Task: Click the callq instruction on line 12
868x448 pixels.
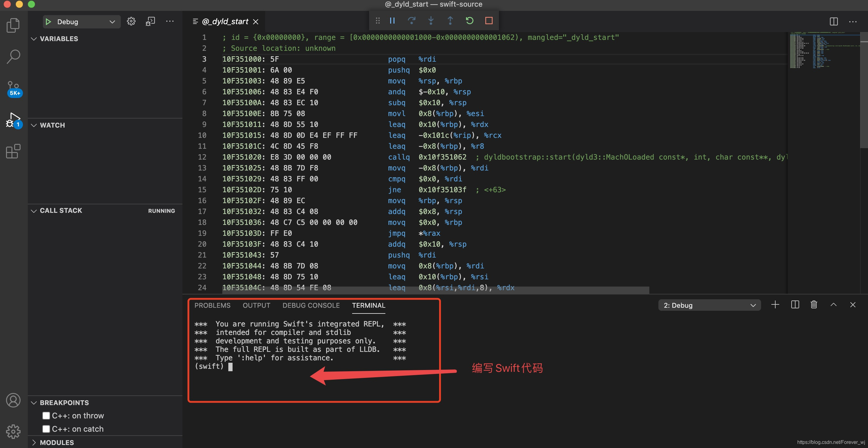Action: point(399,157)
